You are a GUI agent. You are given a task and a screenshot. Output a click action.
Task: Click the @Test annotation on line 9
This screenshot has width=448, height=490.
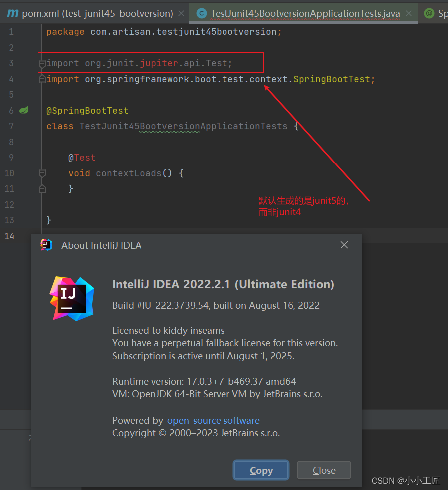pos(82,158)
